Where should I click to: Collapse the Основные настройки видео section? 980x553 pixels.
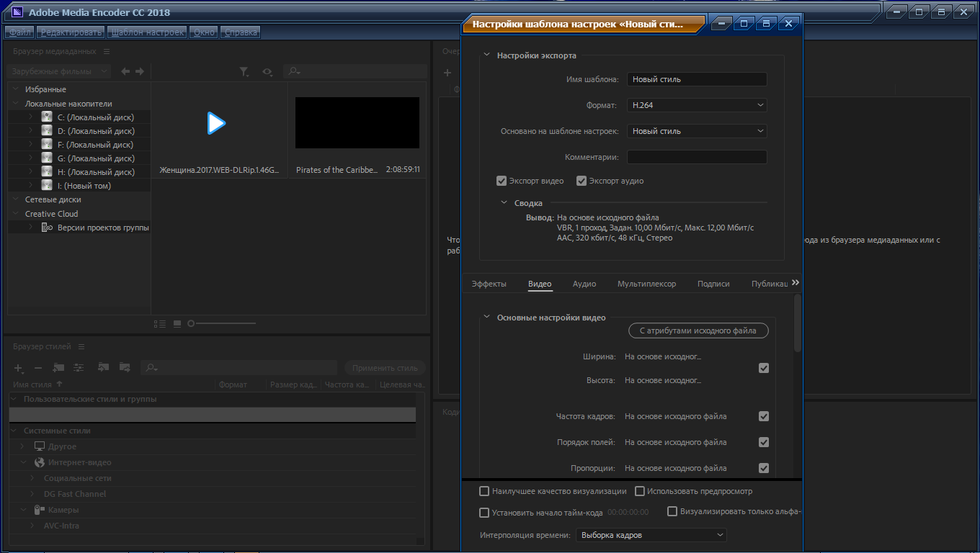click(x=487, y=318)
